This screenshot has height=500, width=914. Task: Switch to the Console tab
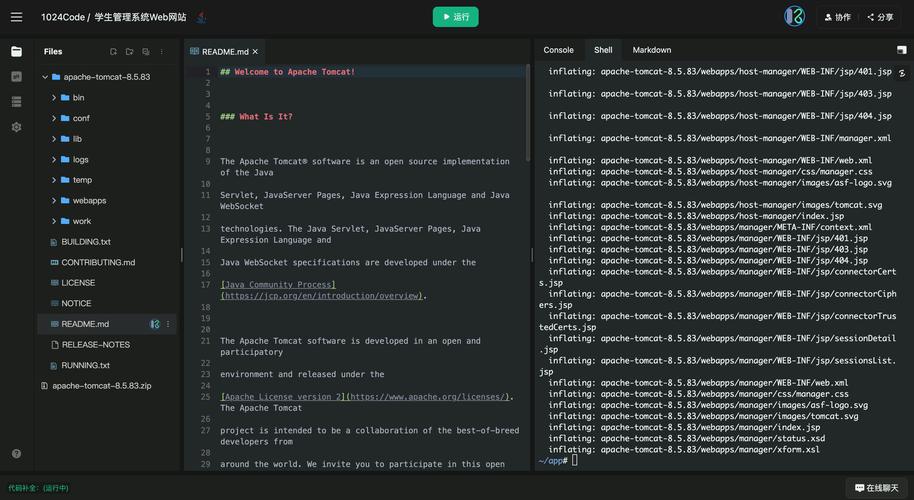tap(558, 50)
